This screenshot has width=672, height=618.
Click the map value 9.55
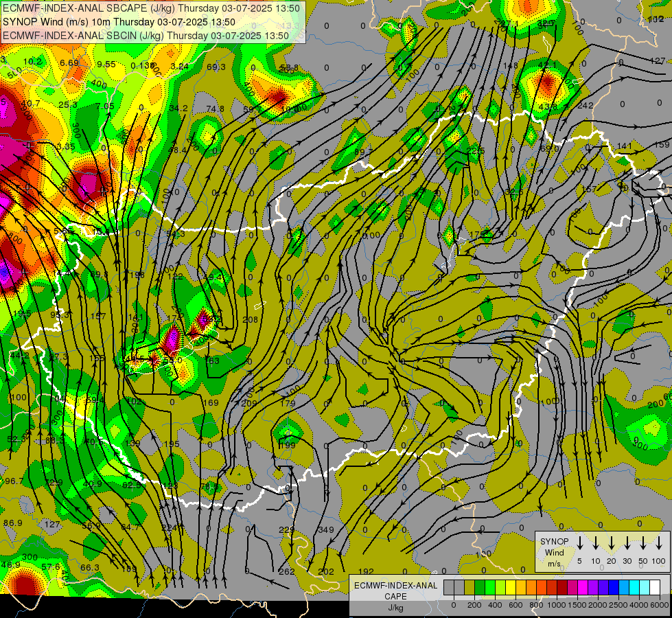(106, 65)
